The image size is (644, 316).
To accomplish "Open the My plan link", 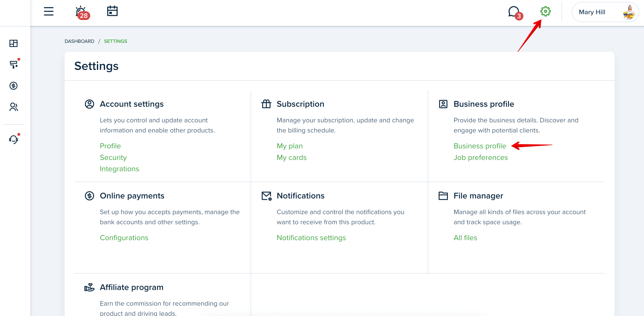I will (289, 146).
